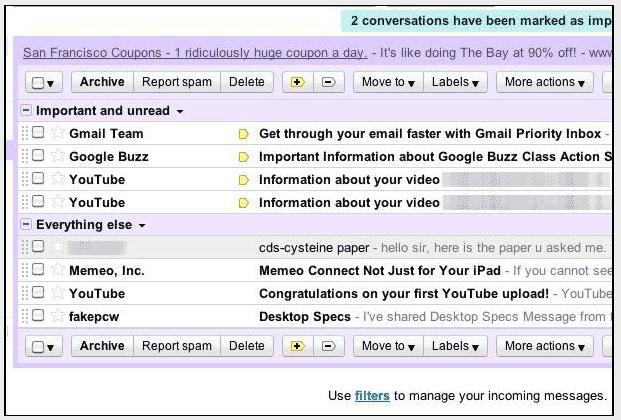Screen dimensions: 621x420
Task: Collapse the Important and unread section
Action: click(26, 110)
